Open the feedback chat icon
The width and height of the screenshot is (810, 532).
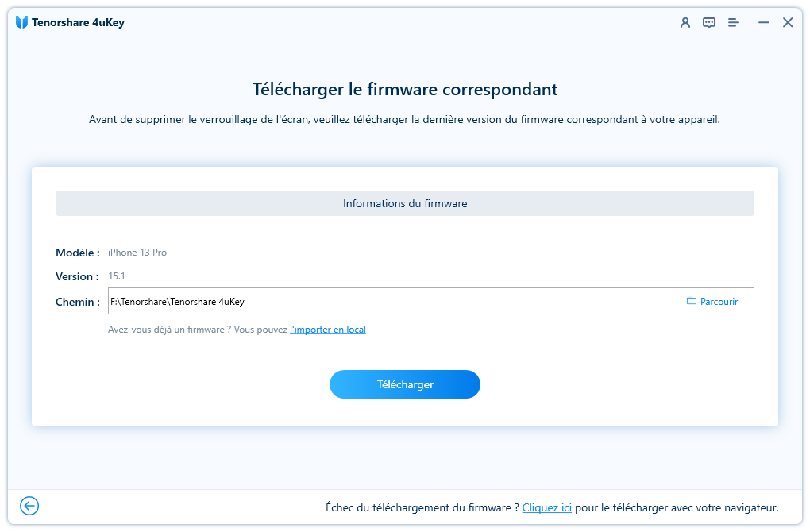(708, 23)
